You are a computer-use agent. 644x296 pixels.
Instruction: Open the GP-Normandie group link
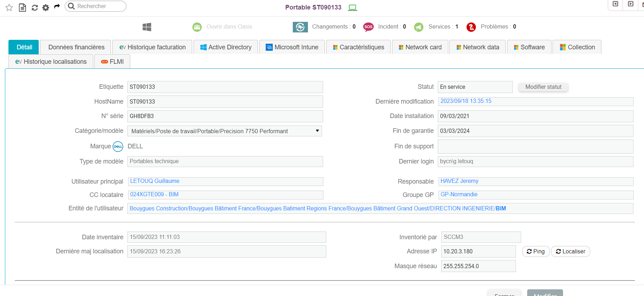click(459, 195)
